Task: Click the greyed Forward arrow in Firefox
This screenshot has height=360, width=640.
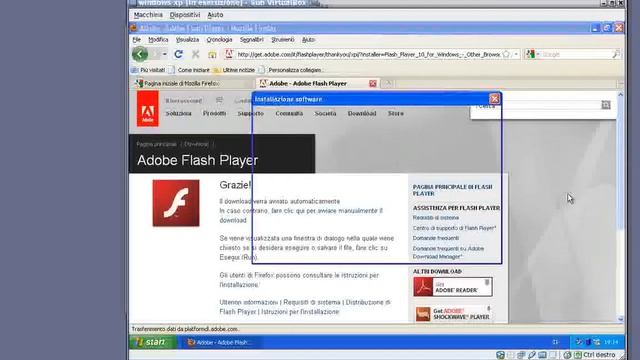Action: (154, 54)
